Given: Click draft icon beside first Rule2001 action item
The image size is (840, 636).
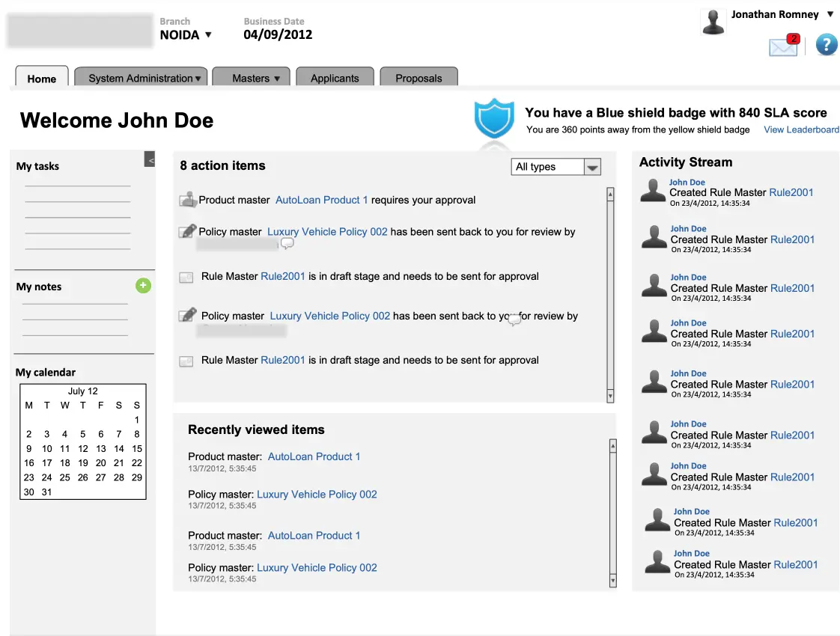Looking at the screenshot, I should click(186, 278).
